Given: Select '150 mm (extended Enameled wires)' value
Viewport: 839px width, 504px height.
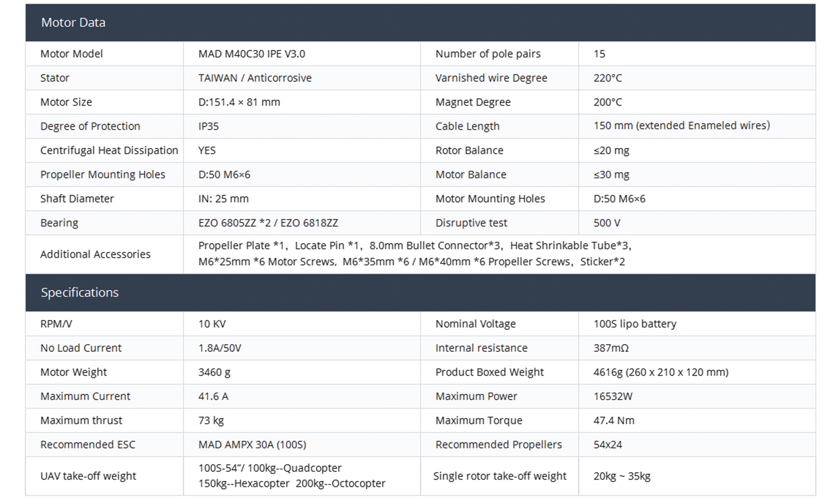Looking at the screenshot, I should coord(682,125).
